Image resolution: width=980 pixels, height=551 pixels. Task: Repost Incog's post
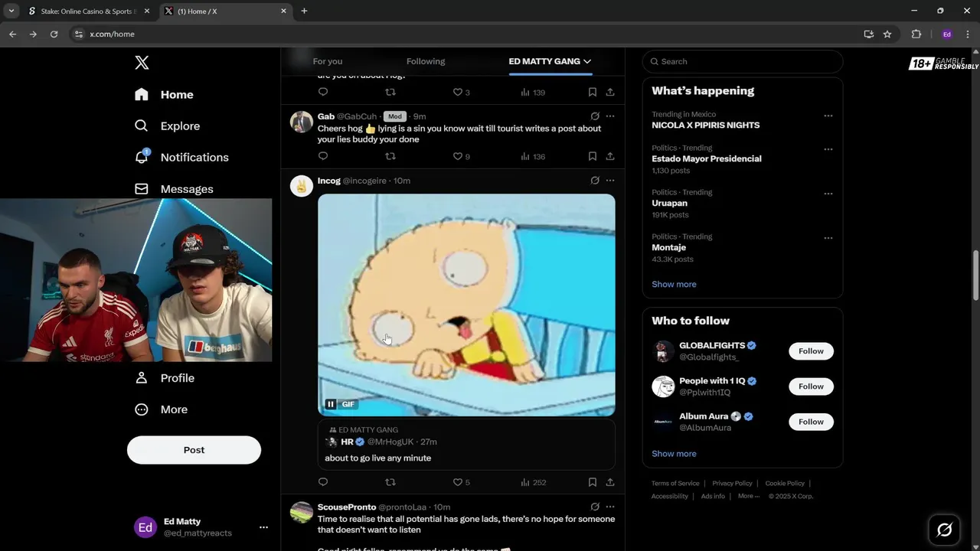coord(390,482)
